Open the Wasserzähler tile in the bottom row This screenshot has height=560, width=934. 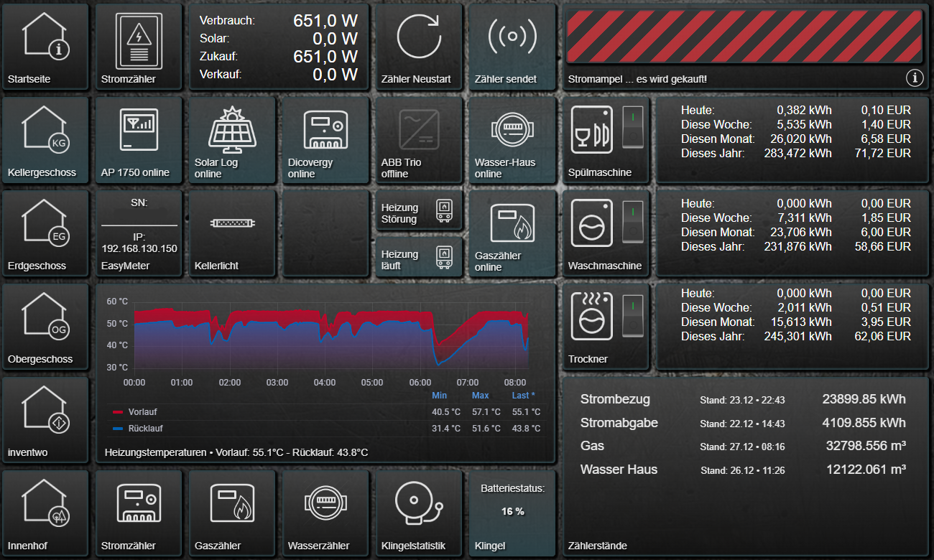(325, 513)
